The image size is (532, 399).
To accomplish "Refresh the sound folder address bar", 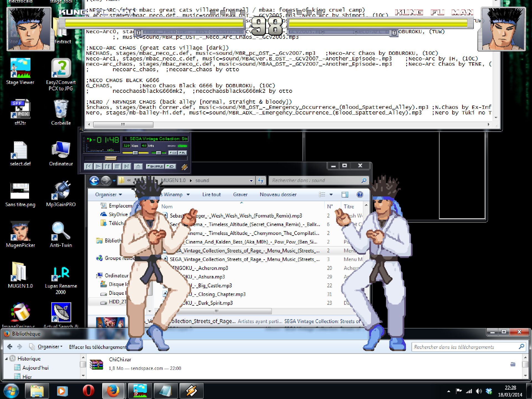I will (x=261, y=181).
